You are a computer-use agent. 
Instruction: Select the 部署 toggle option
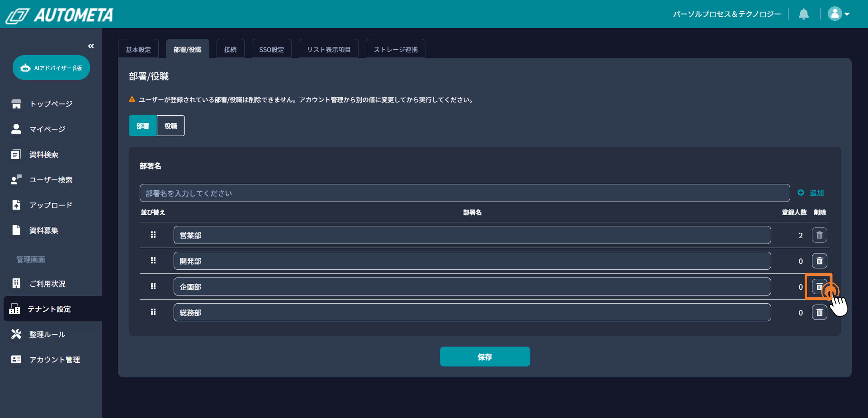tap(143, 126)
